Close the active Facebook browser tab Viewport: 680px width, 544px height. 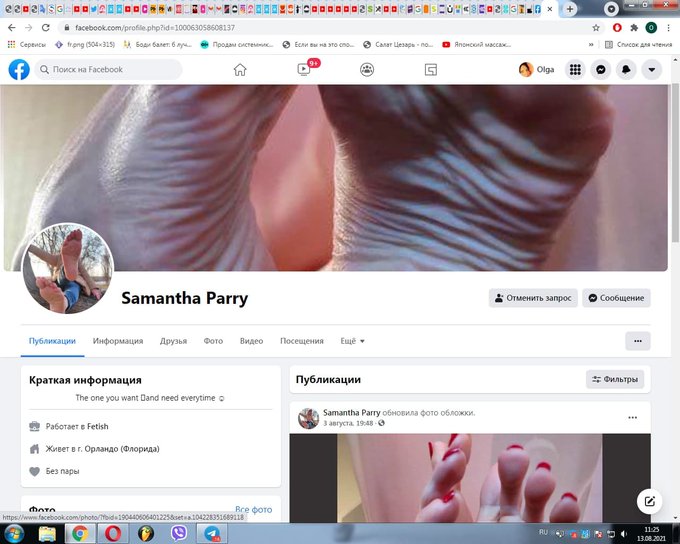click(x=550, y=9)
